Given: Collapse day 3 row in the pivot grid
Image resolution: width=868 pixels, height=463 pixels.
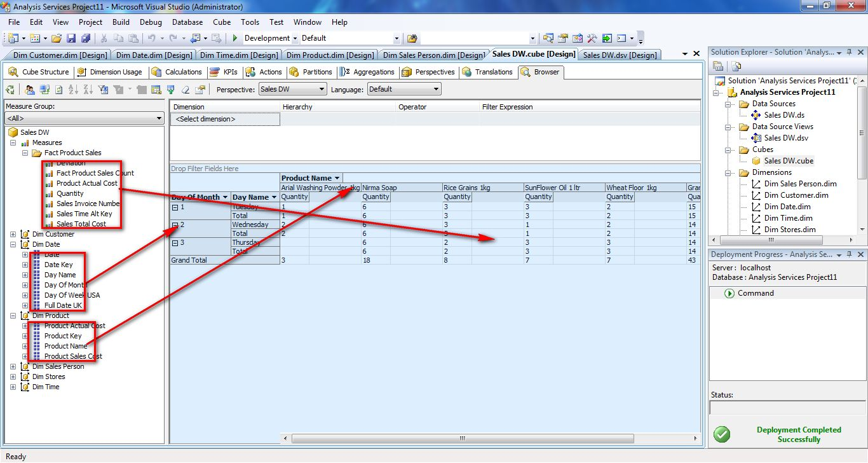Looking at the screenshot, I should 175,243.
